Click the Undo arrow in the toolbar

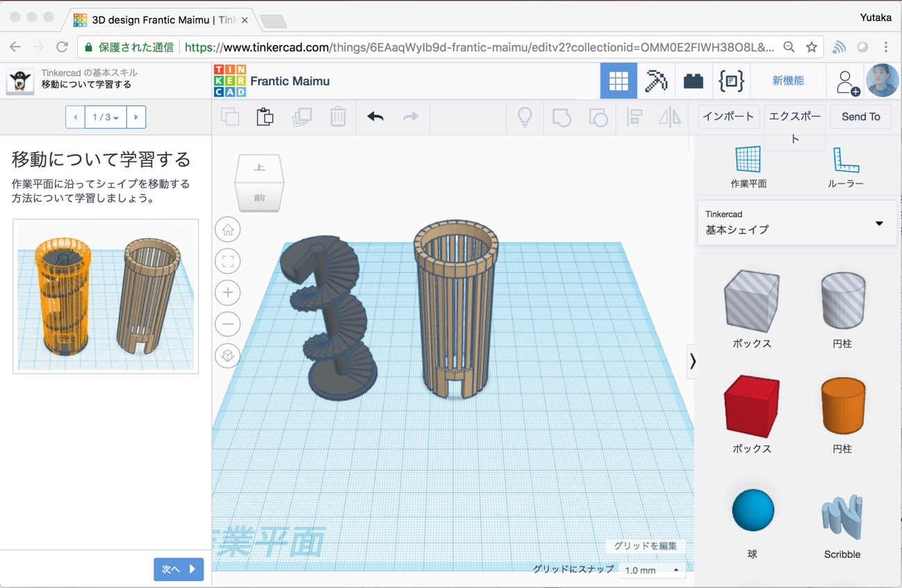(375, 117)
